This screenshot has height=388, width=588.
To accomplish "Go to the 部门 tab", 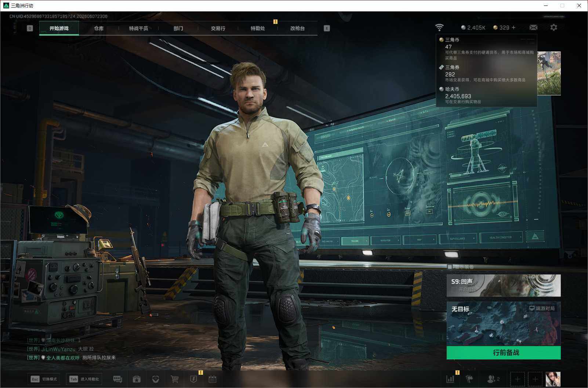I will pos(178,28).
